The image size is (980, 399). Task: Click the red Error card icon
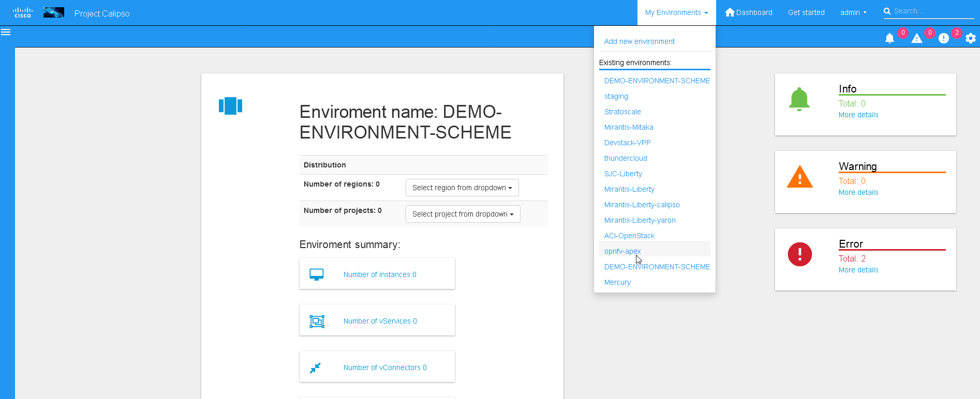pos(799,254)
